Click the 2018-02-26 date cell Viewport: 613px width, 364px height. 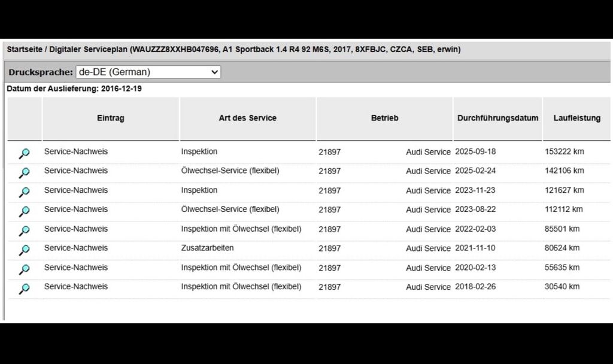point(475,287)
